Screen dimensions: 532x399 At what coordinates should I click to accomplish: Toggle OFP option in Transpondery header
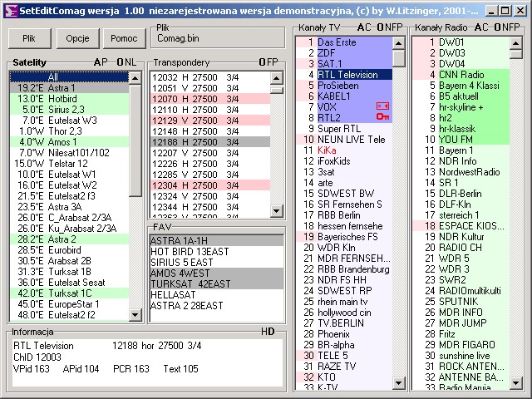(268, 62)
